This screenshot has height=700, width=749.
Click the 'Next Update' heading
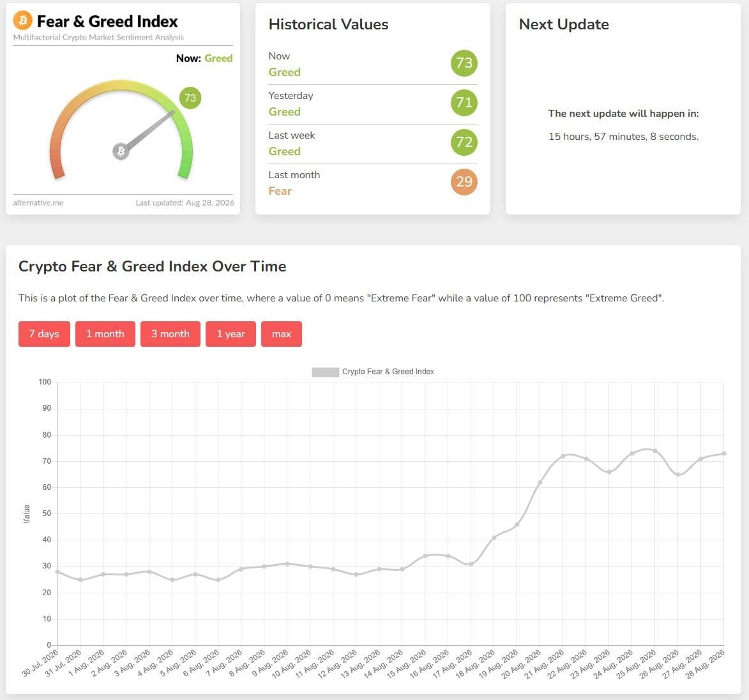[x=564, y=24]
